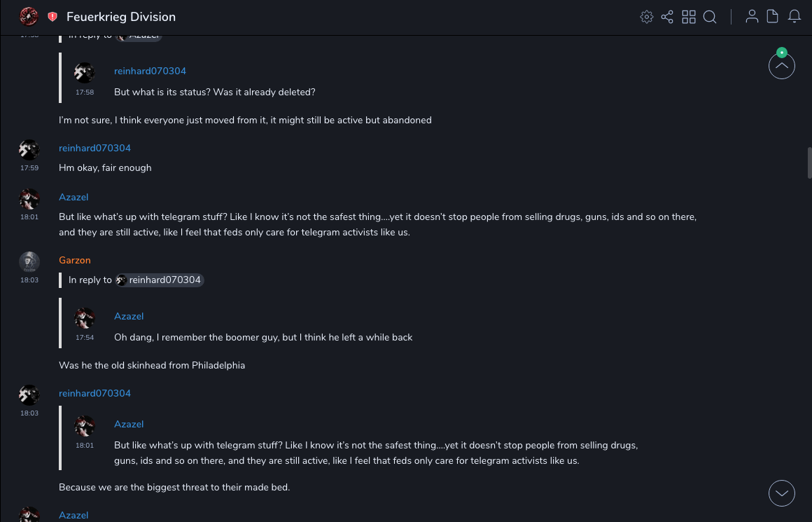The width and height of the screenshot is (812, 522).
Task: Open the files document icon
Action: [x=773, y=17]
